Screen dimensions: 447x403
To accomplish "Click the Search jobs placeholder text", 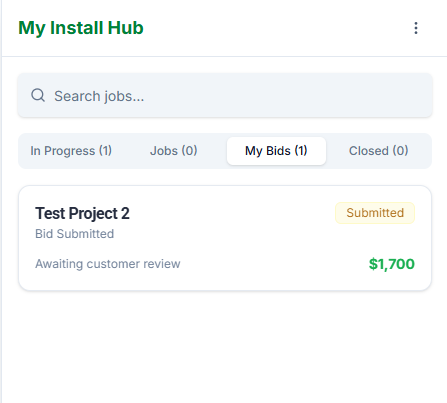I will [99, 96].
